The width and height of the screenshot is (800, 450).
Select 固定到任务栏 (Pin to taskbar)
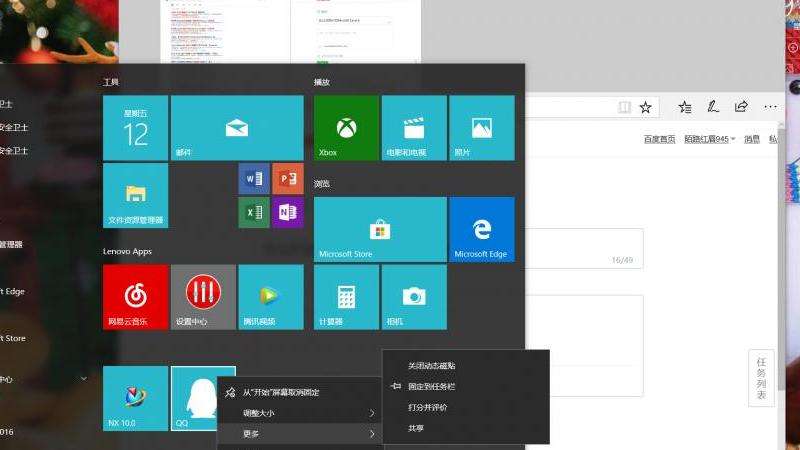point(436,386)
